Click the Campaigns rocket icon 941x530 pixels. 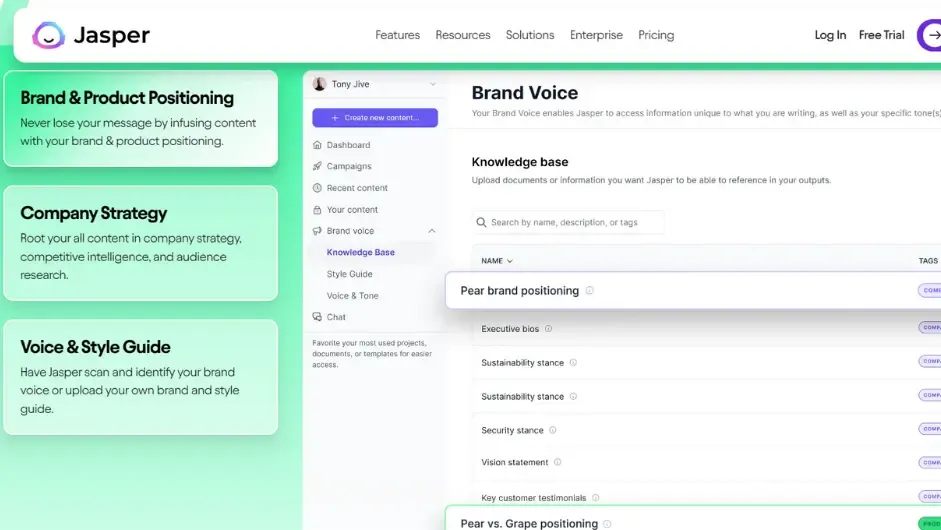pyautogui.click(x=317, y=166)
